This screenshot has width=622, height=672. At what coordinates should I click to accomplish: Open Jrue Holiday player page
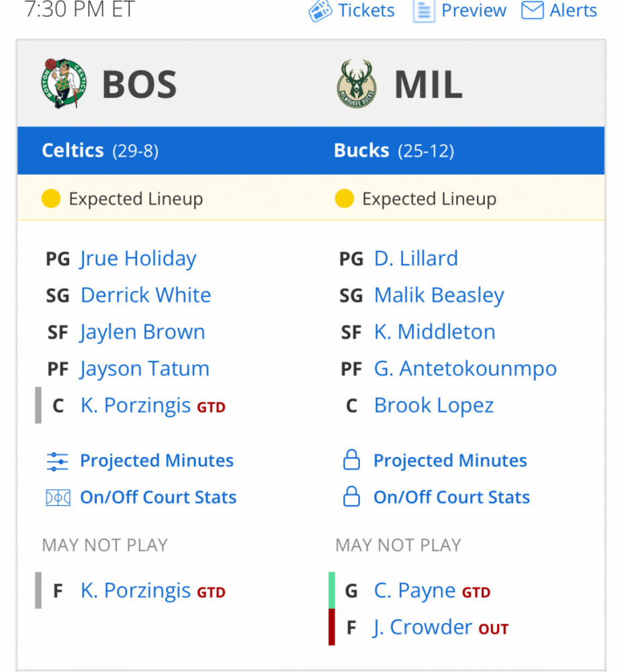tap(138, 259)
